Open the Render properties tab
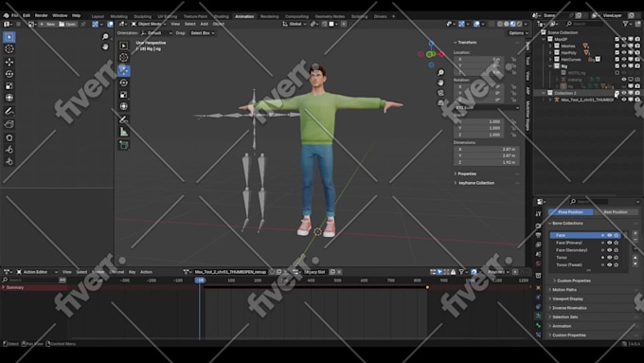The height and width of the screenshot is (363, 644). [539, 226]
